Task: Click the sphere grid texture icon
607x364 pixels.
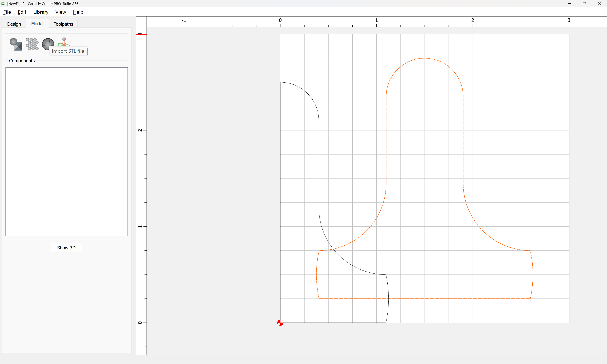Action: [32, 44]
